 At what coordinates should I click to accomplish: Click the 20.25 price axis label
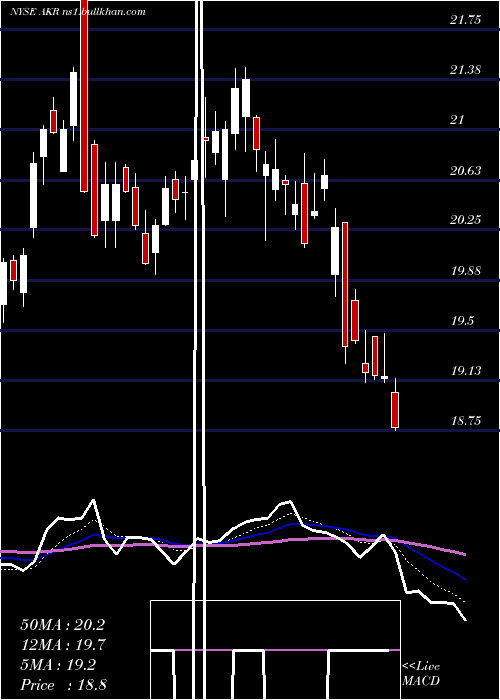466,220
